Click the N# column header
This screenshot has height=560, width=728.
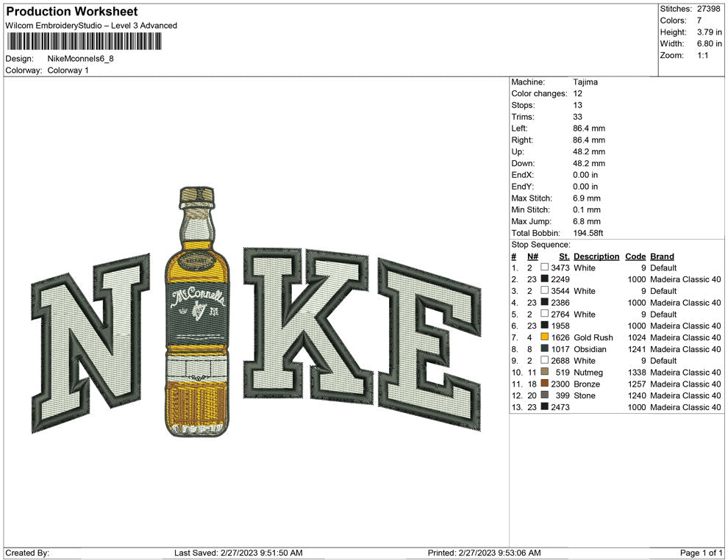(532, 256)
